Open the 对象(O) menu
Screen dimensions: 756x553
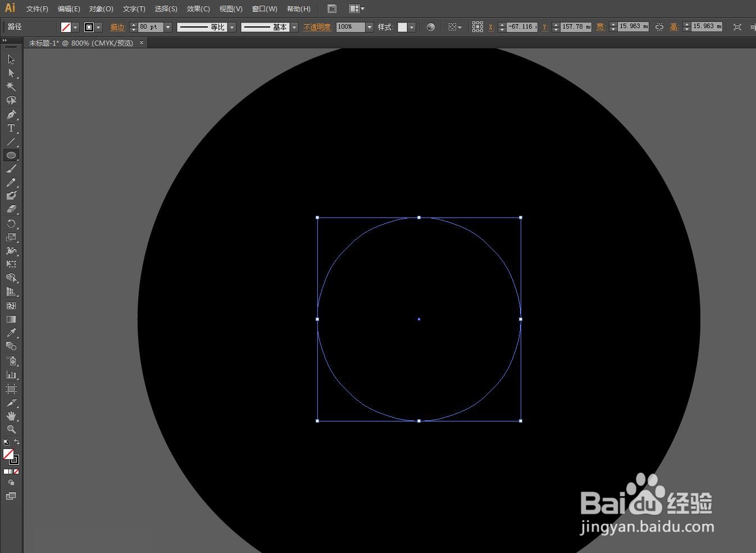coord(101,9)
